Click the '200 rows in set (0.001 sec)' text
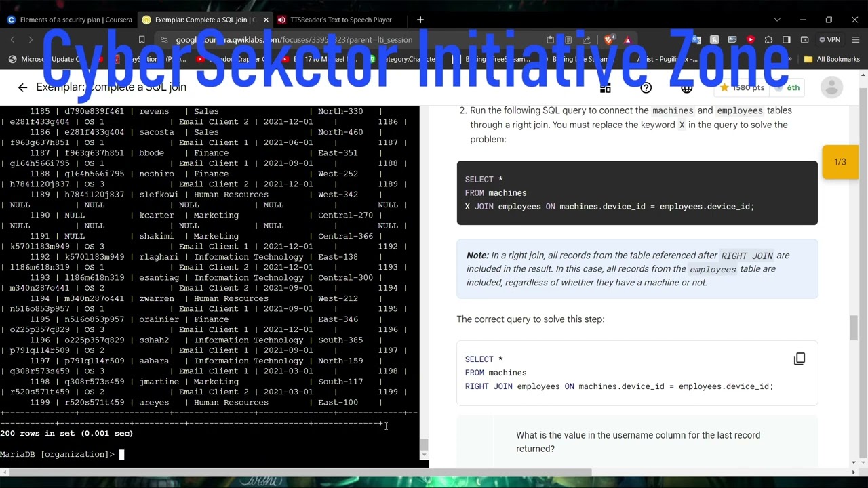This screenshot has height=488, width=868. click(x=66, y=433)
